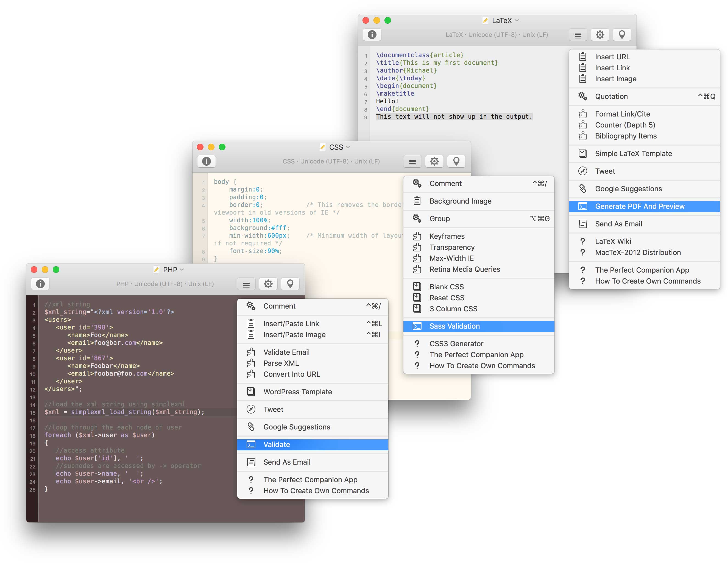The height and width of the screenshot is (563, 728).
Task: Expand the PHP title dropdown chevron
Action: (182, 270)
